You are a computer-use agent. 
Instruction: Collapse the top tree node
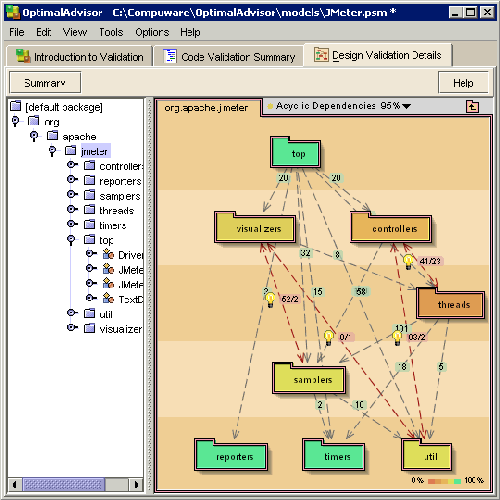click(71, 240)
